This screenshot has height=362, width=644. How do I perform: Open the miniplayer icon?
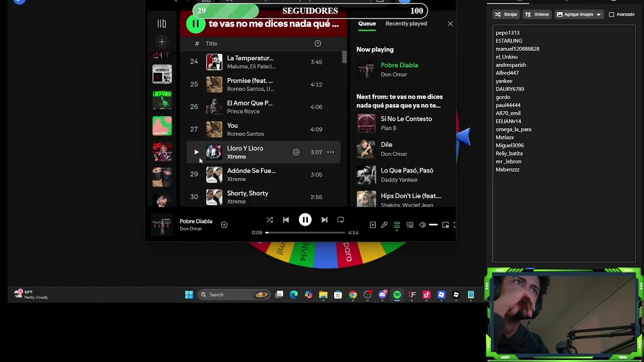pyautogui.click(x=446, y=225)
